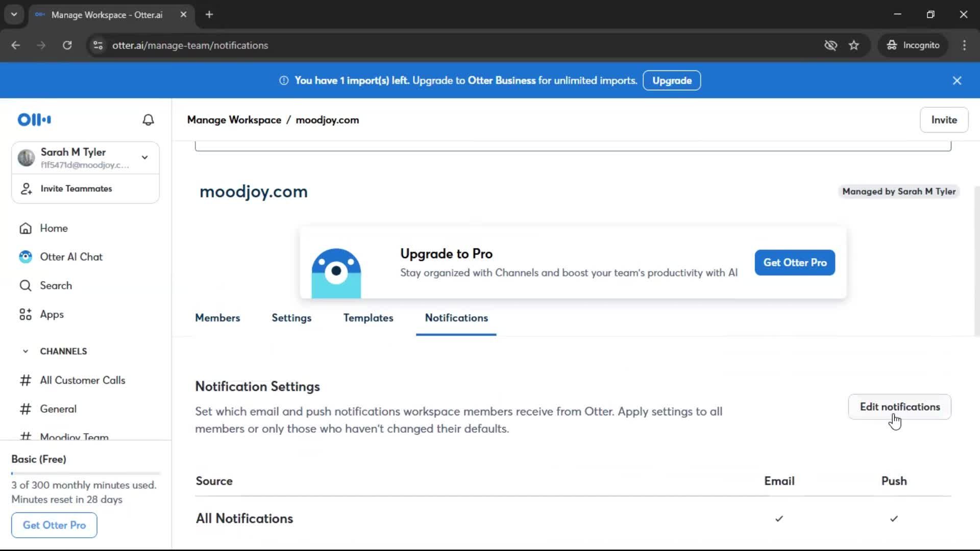Open Apps in sidebar
Screen dimensions: 980x551
(52, 315)
